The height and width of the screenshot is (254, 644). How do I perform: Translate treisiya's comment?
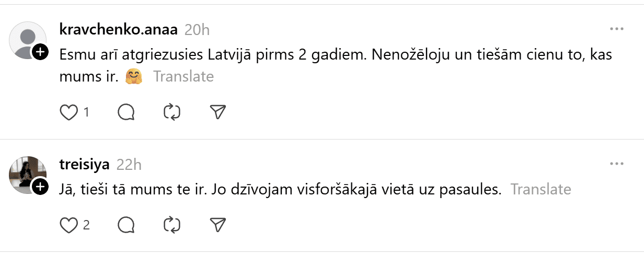[540, 189]
